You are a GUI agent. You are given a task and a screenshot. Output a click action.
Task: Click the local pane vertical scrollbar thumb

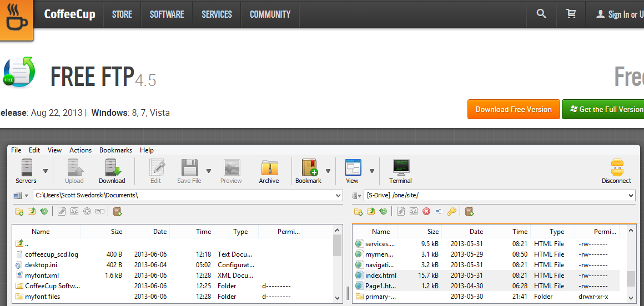coord(337,244)
